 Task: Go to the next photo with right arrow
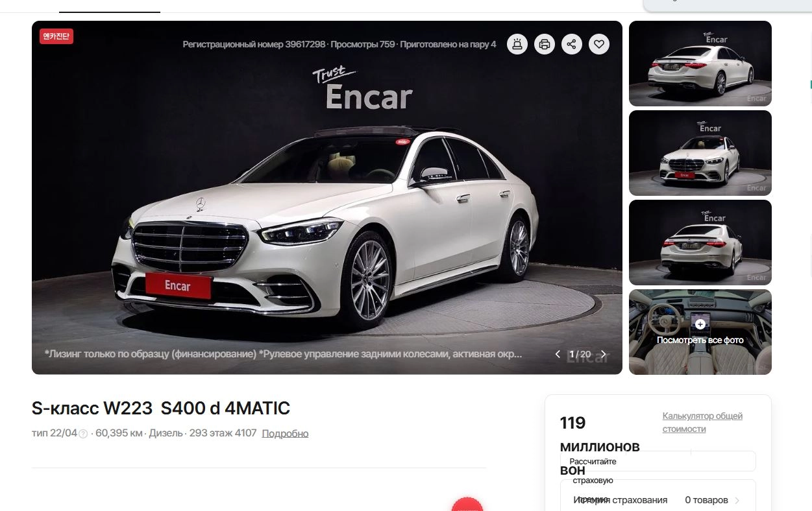603,354
